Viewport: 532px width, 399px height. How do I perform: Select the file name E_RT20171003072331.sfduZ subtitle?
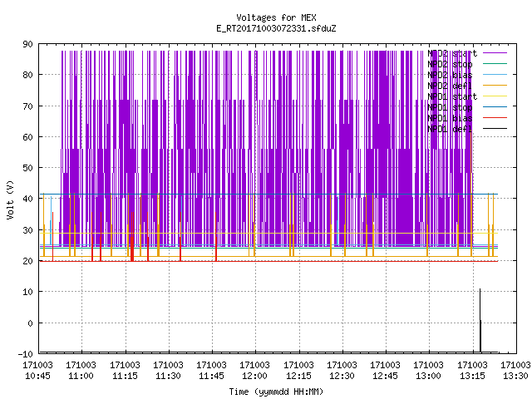point(276,28)
